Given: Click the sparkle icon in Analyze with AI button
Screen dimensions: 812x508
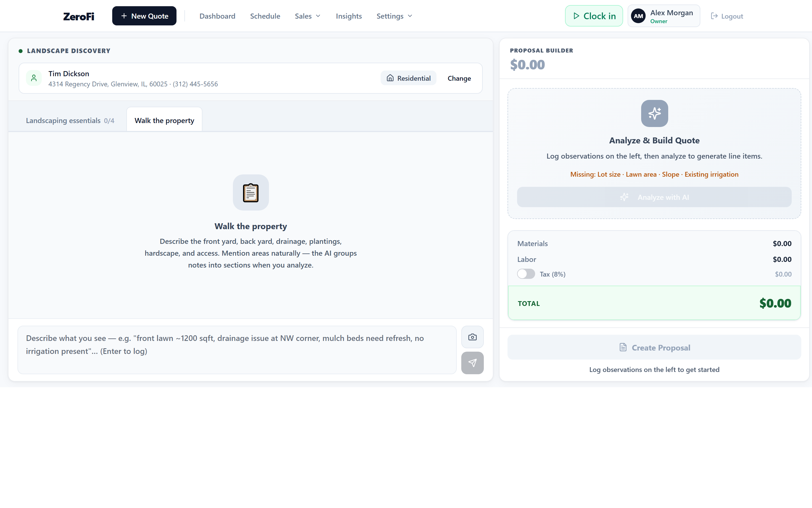Looking at the screenshot, I should point(624,197).
